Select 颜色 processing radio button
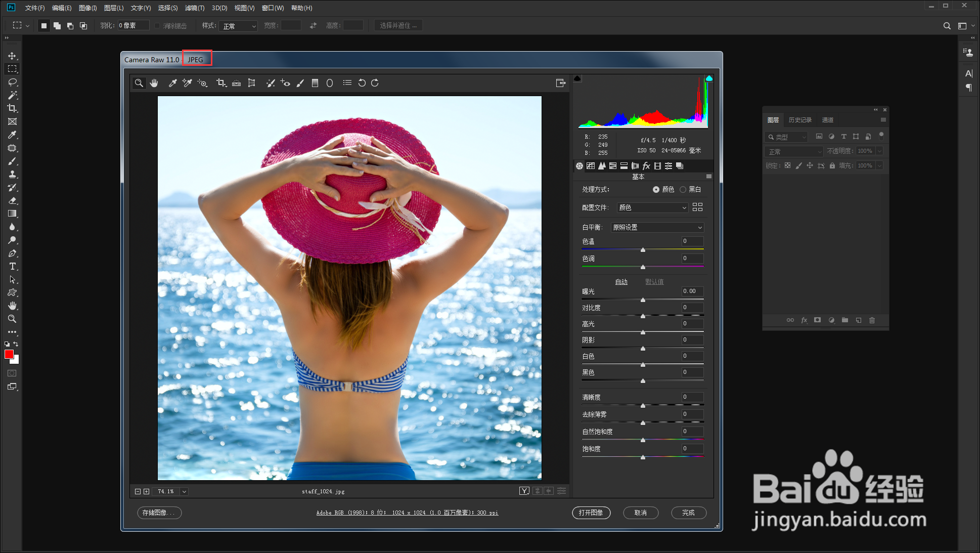Image resolution: width=980 pixels, height=553 pixels. coord(656,189)
